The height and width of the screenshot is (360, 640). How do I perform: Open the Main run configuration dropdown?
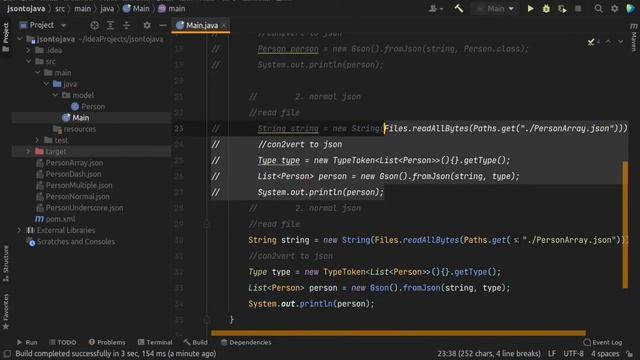(496, 9)
